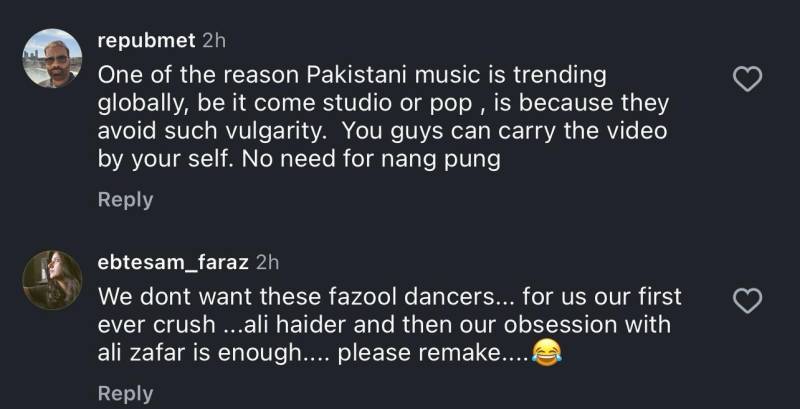Open ebtesam_faraz's profile avatar
Viewport: 800px width, 409px height.
pyautogui.click(x=52, y=280)
